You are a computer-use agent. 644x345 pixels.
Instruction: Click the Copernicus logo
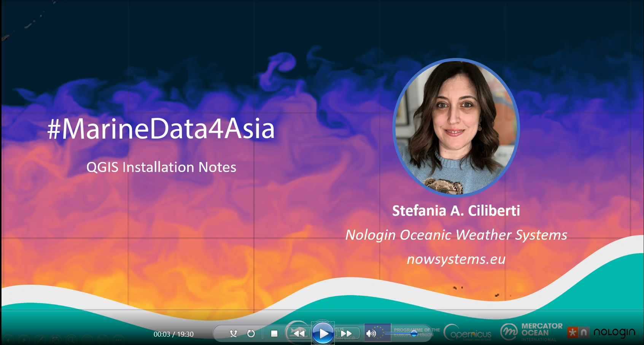[x=467, y=332]
